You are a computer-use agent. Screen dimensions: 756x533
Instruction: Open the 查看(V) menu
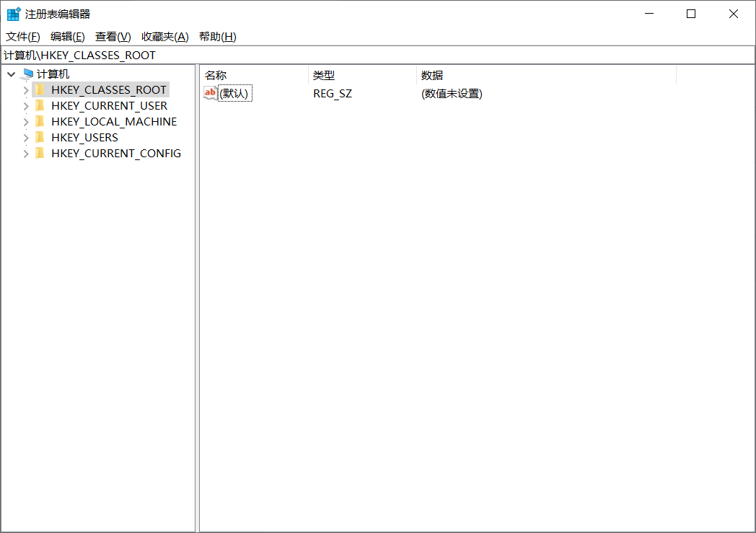click(x=113, y=37)
